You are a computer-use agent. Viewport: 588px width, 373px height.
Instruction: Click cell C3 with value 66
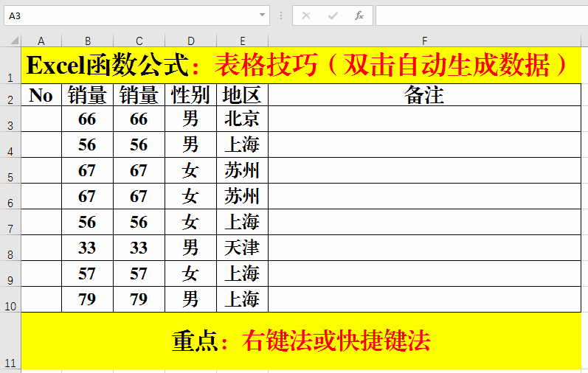pos(139,119)
